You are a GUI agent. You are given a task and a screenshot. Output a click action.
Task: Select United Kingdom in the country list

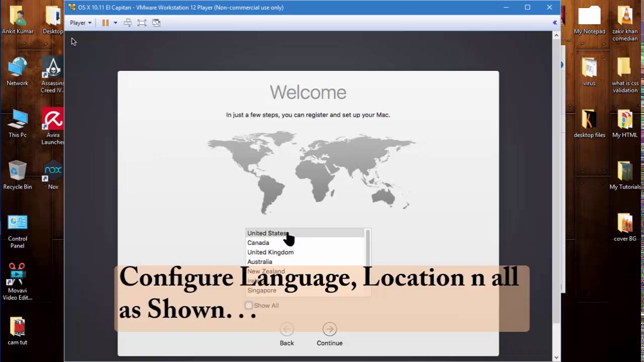[x=305, y=252]
